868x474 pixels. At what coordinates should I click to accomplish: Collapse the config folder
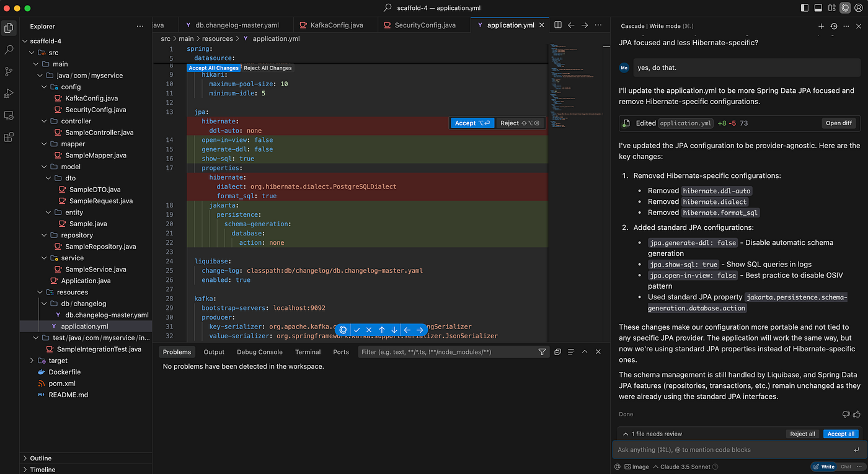(x=45, y=87)
